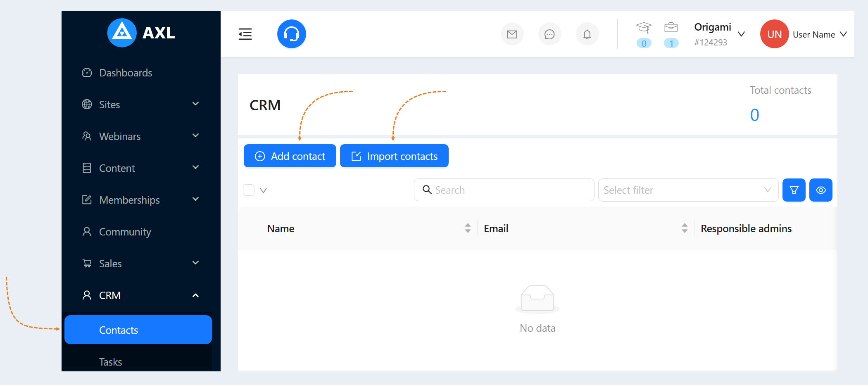868x385 pixels.
Task: Expand the Webinars menu chevron
Action: click(196, 135)
